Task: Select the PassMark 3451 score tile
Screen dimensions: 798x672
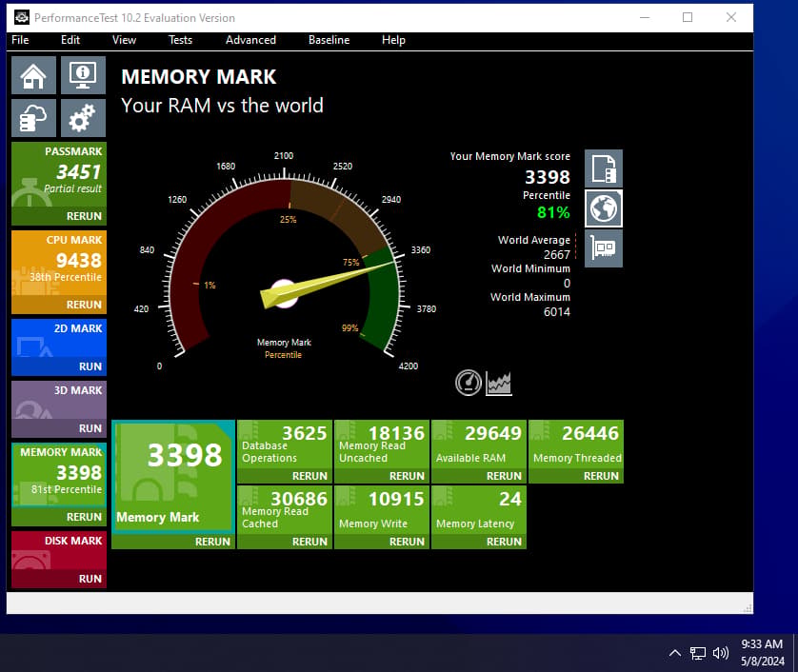Action: 59,174
